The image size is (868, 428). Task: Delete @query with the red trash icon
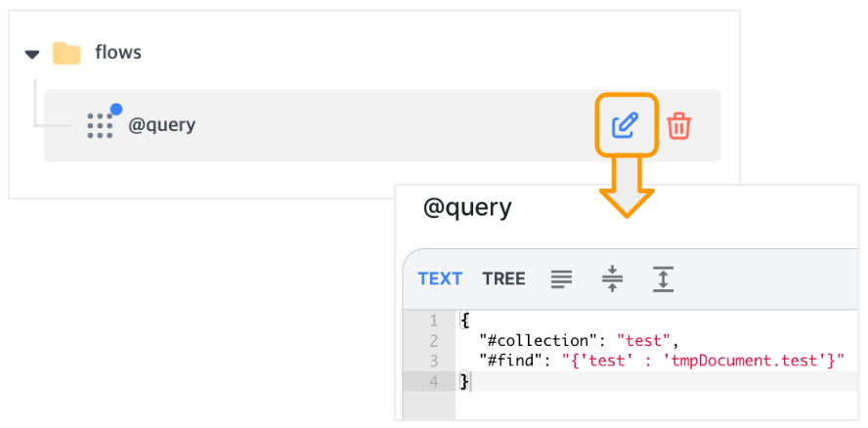pyautogui.click(x=678, y=126)
